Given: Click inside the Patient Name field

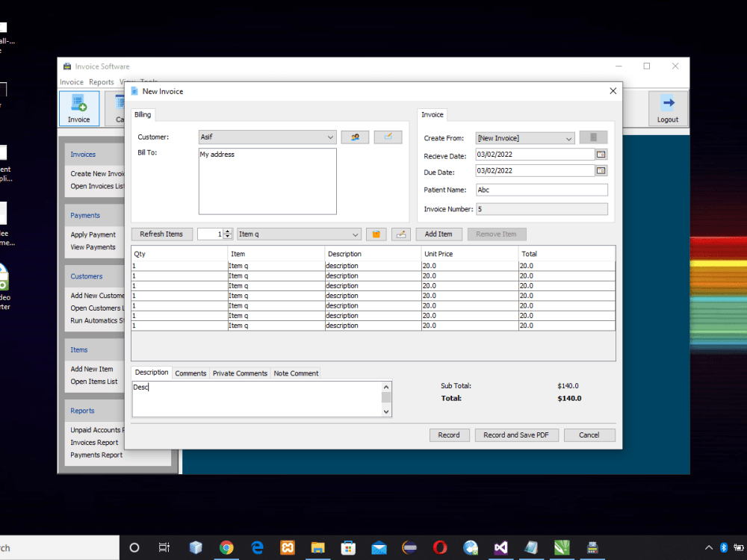Looking at the screenshot, I should pos(542,190).
